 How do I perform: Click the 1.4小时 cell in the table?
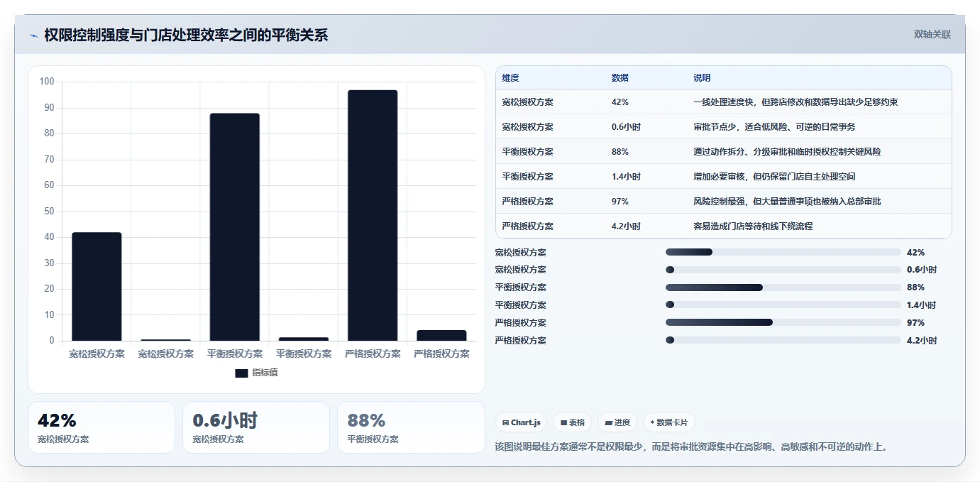[625, 177]
